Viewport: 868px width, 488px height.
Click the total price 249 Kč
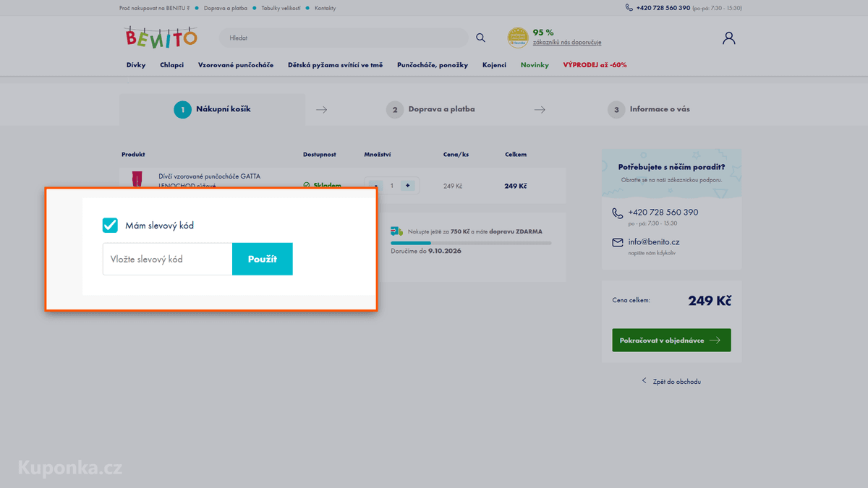[710, 301]
